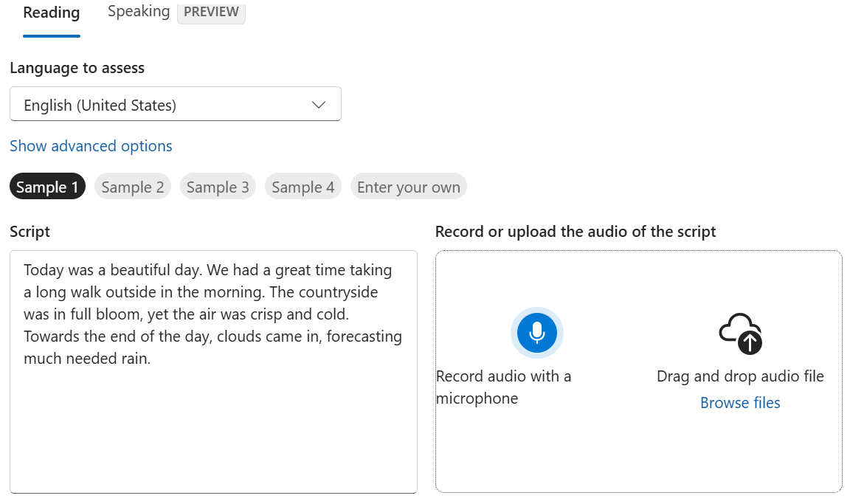
Task: Click the PREVIEW badge beside Speaking
Action: [211, 13]
